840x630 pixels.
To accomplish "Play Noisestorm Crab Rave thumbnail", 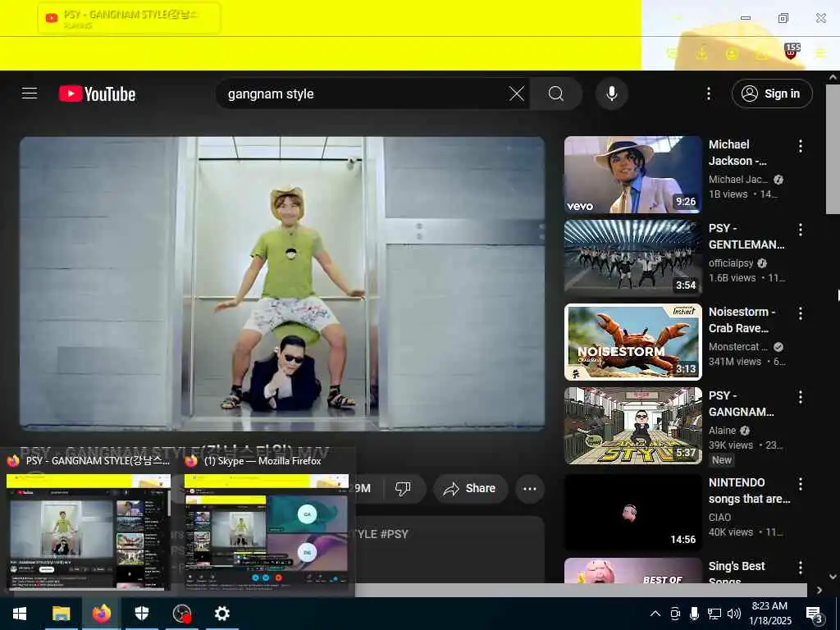I will point(632,342).
